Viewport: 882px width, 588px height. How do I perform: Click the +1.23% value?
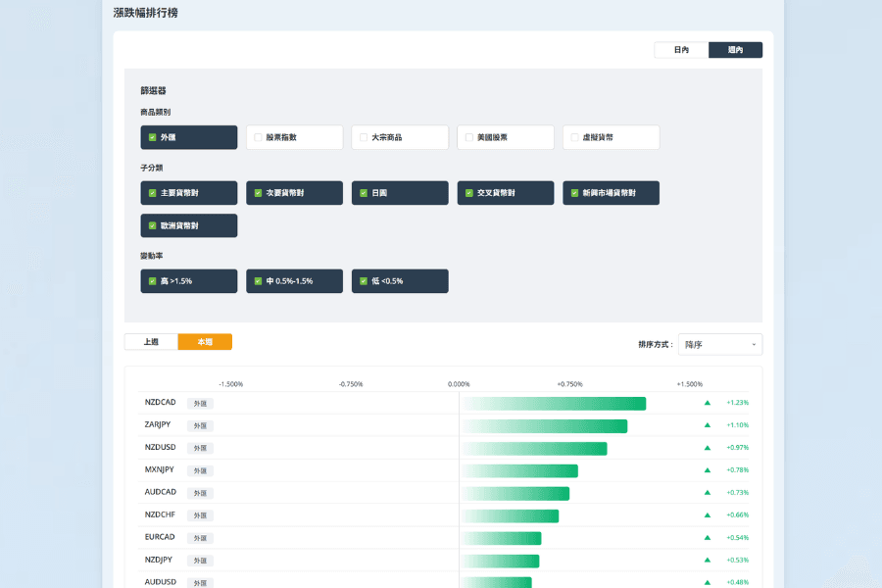click(x=737, y=403)
